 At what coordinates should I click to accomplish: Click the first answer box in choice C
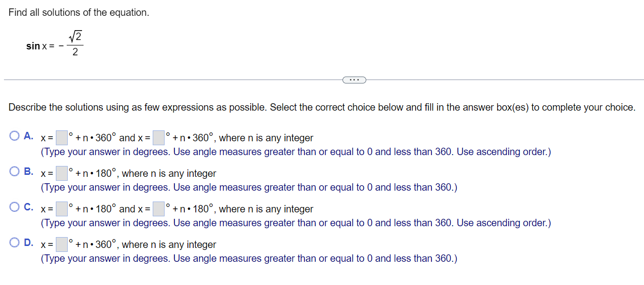pyautogui.click(x=61, y=208)
